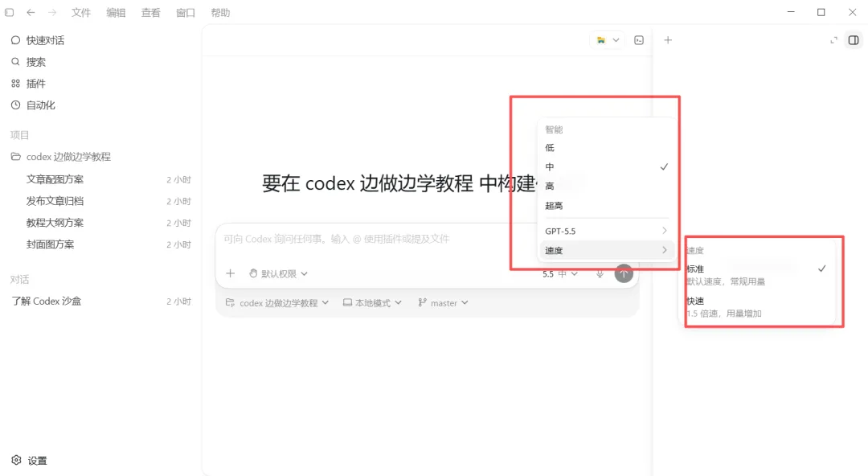Maximize the application window

click(821, 12)
